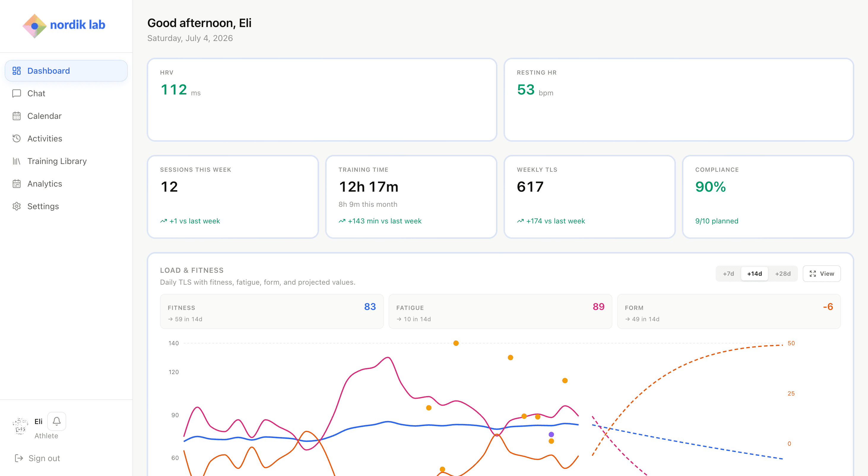This screenshot has width=868, height=476.
Task: Switch to Analytics section
Action: [66, 184]
